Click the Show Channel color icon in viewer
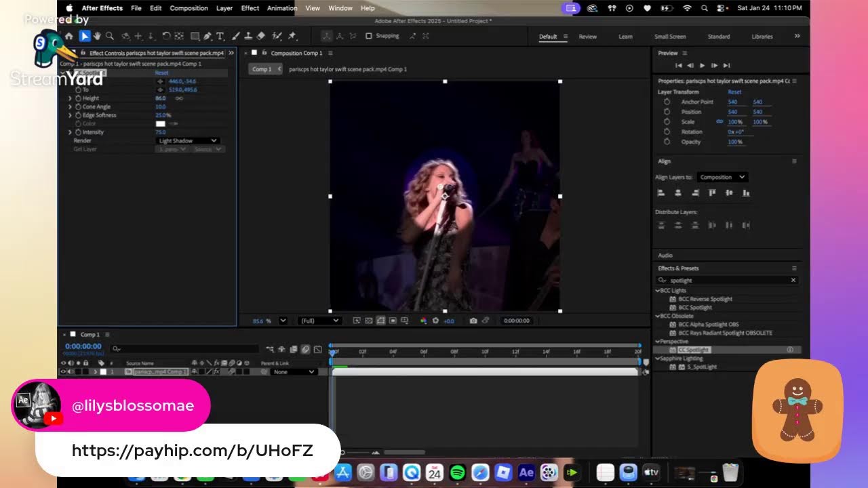This screenshot has height=488, width=868. click(424, 321)
